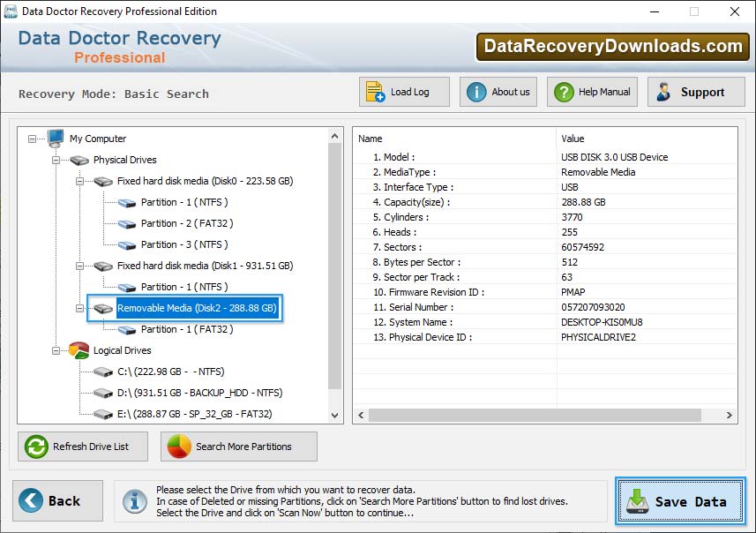Image resolution: width=756 pixels, height=533 pixels.
Task: Click 'Recovery Mode: Basic Search' label
Action: click(x=114, y=94)
